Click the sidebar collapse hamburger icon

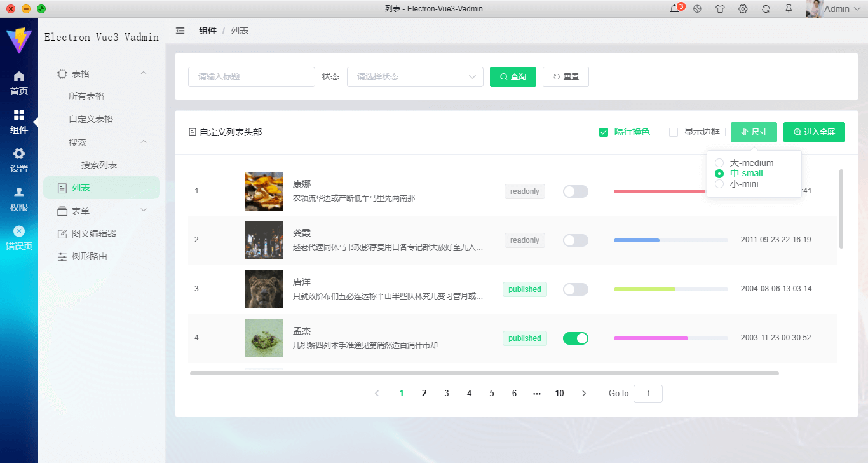click(180, 30)
